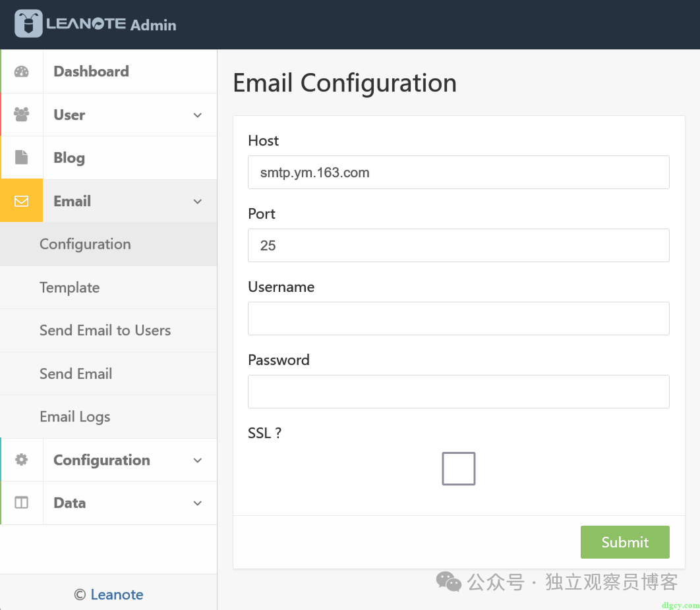Expand the Data section chevron
700x610 pixels.
click(197, 503)
